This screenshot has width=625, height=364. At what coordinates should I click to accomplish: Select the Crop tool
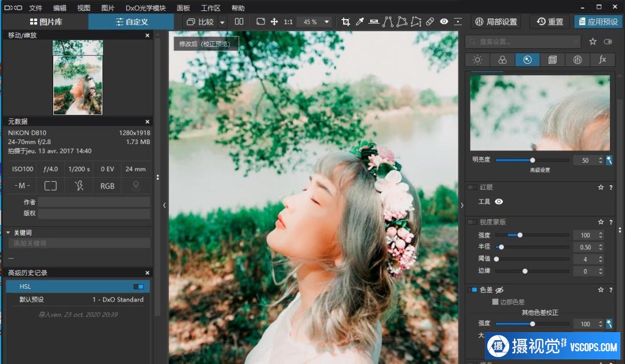tap(345, 21)
